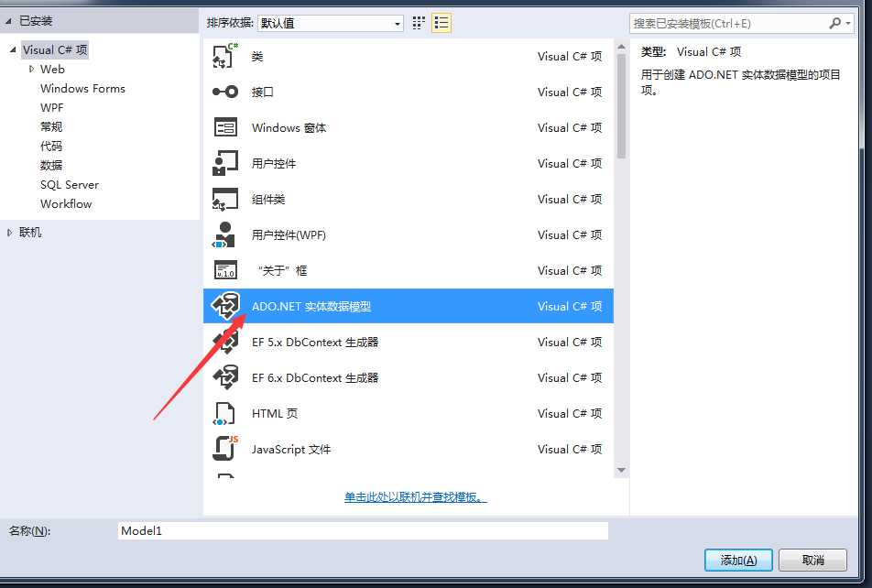Select the 类 (Class) template icon
This screenshot has height=588, width=872.
225,56
